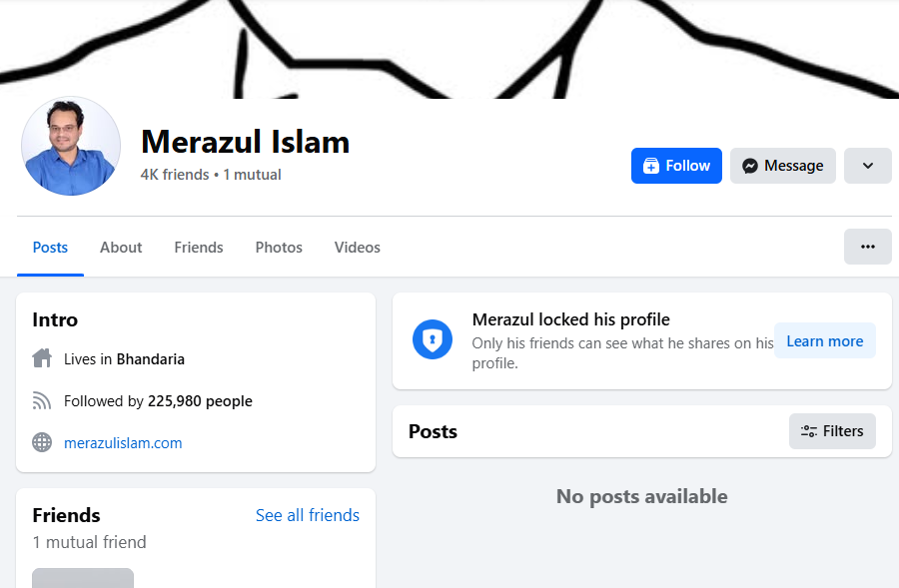View the Videos tab

(358, 247)
